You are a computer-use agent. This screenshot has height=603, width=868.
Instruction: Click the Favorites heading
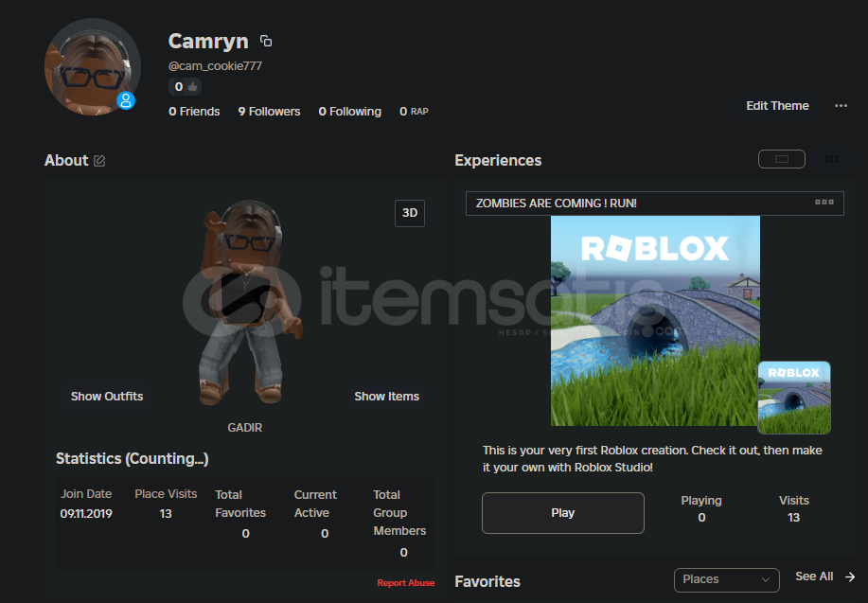(487, 581)
